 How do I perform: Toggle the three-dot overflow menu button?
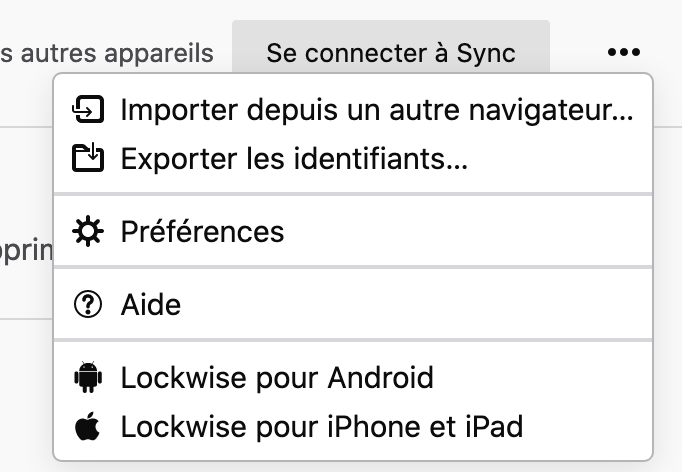pos(623,53)
